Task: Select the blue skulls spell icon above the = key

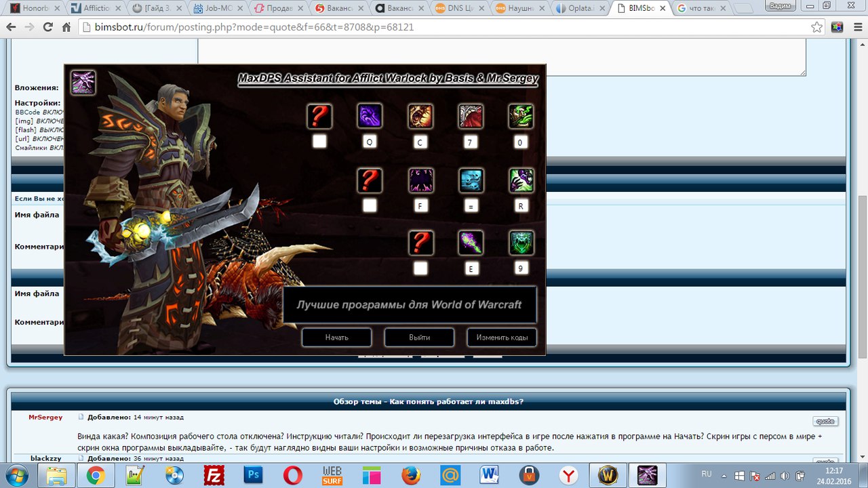Action: click(471, 181)
